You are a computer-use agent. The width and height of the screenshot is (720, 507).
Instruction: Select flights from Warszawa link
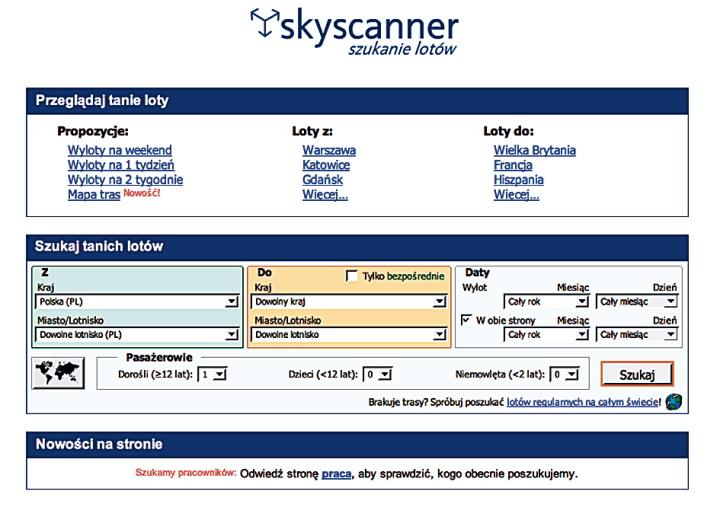coord(328,150)
